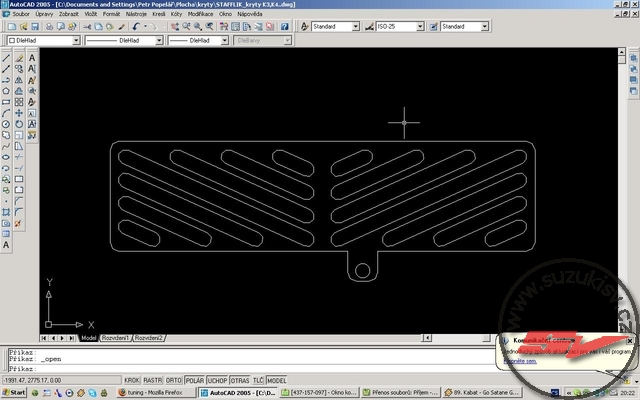
Task: Click the first layout tab navigation arrow
Action: click(44, 338)
